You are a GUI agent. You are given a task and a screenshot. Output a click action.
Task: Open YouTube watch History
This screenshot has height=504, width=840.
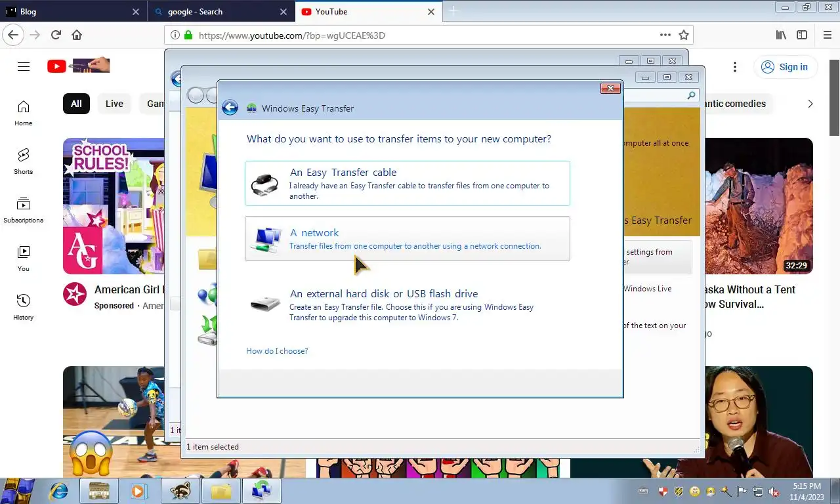[24, 307]
